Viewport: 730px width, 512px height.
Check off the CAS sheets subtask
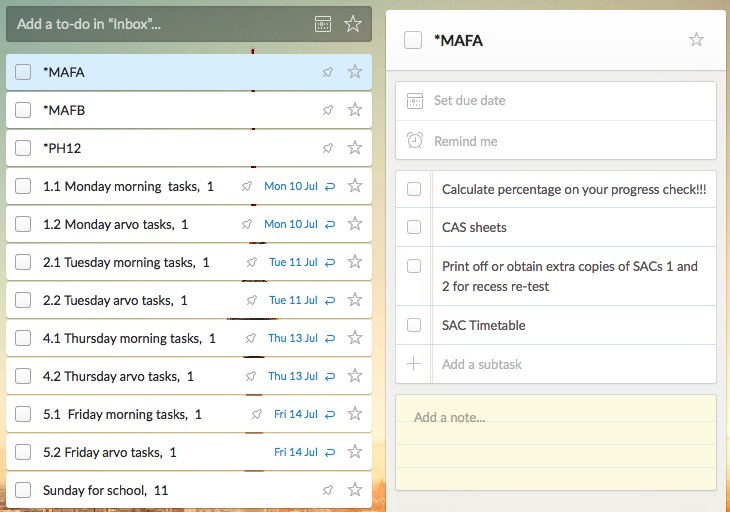(x=414, y=227)
